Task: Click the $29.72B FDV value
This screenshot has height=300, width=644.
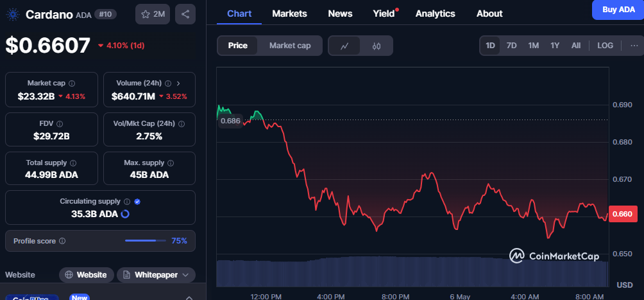Action: click(51, 136)
